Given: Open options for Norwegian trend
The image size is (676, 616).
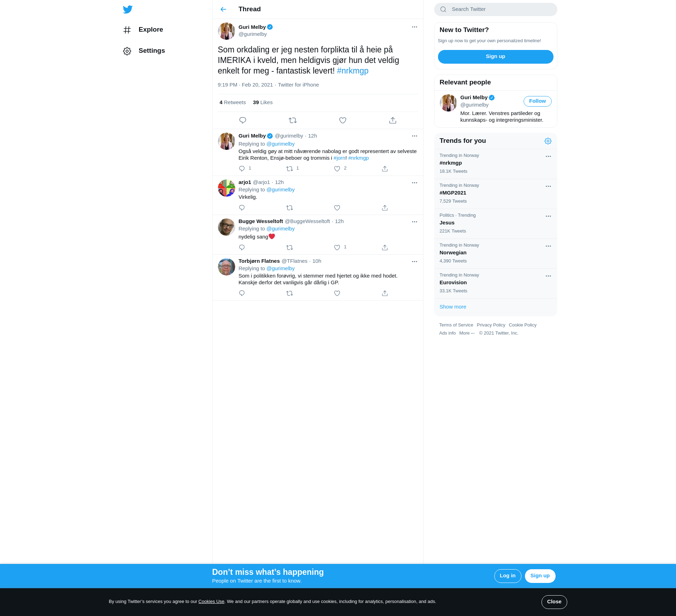Looking at the screenshot, I should pyautogui.click(x=548, y=246).
